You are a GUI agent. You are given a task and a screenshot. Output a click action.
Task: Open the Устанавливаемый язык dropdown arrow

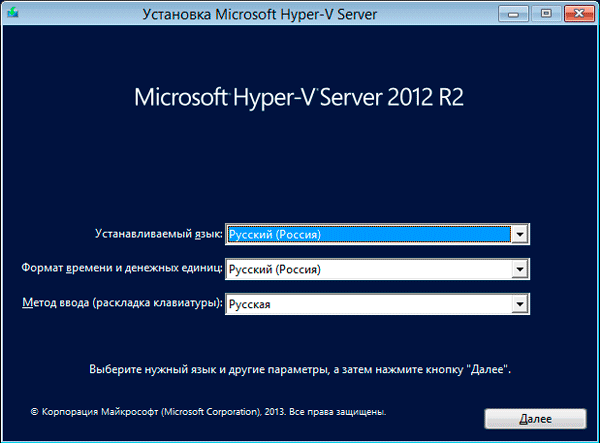tap(520, 234)
